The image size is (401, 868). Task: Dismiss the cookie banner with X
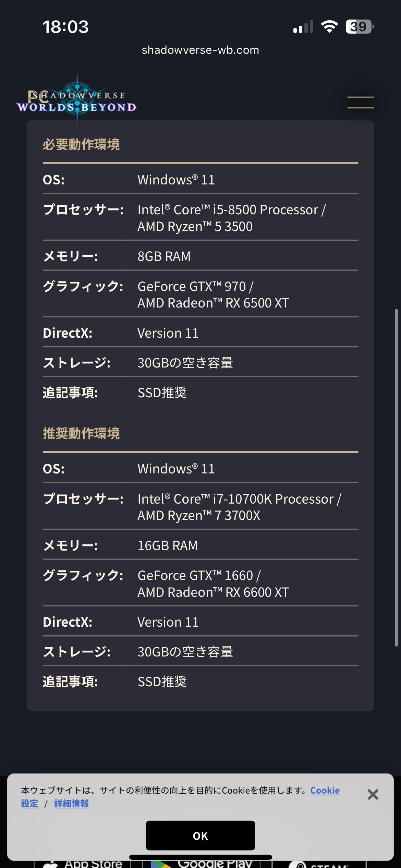coord(373,794)
